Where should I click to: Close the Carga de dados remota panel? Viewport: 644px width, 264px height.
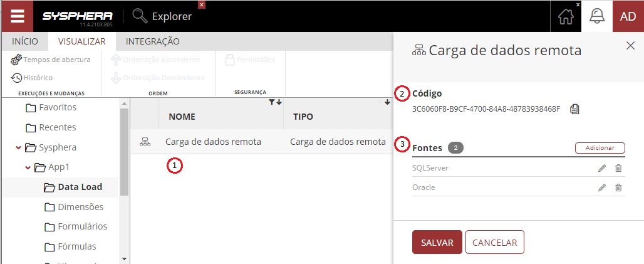[x=630, y=45]
